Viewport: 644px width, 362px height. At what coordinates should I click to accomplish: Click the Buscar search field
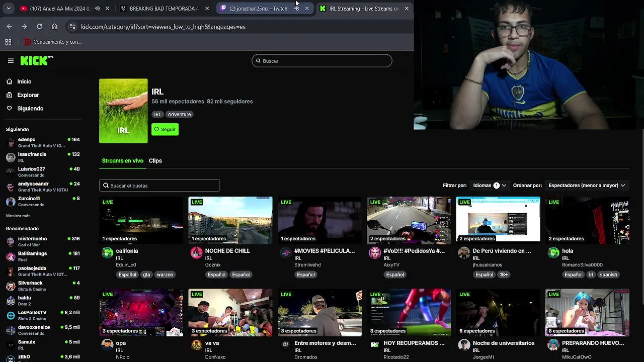tap(322, 61)
